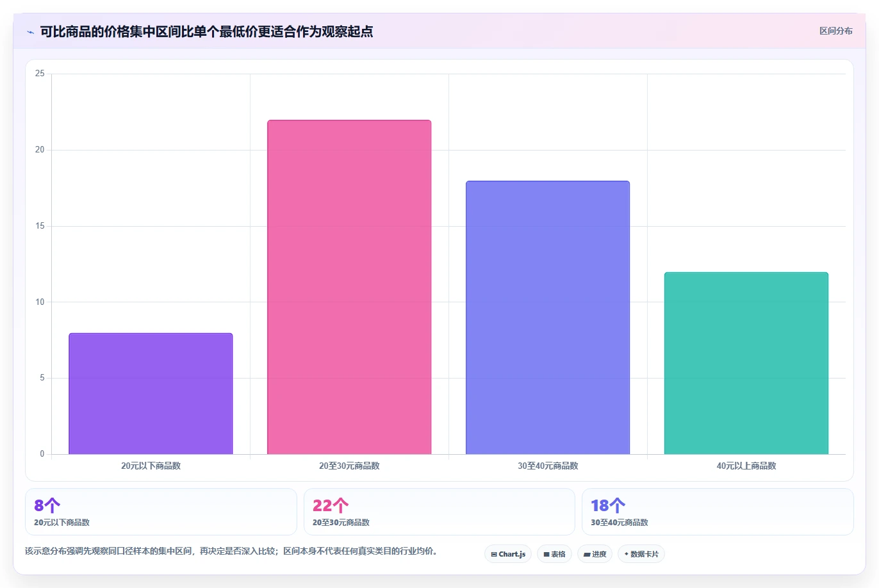
Task: Select the 数据卡片 tag chip
Action: point(641,554)
